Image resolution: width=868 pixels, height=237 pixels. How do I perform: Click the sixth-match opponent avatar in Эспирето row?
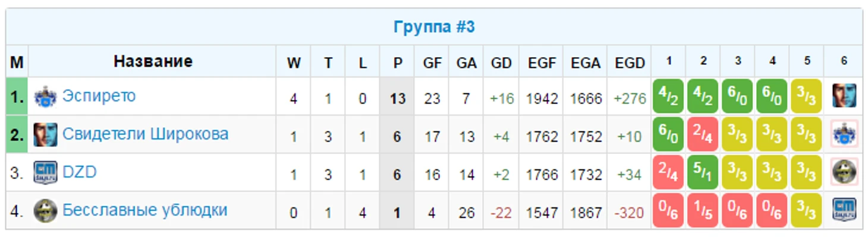pyautogui.click(x=844, y=96)
